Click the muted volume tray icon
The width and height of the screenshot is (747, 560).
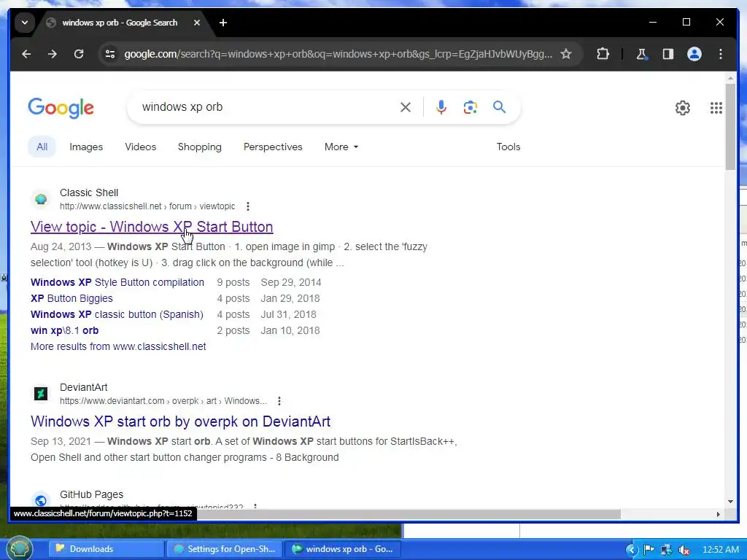pos(684,550)
